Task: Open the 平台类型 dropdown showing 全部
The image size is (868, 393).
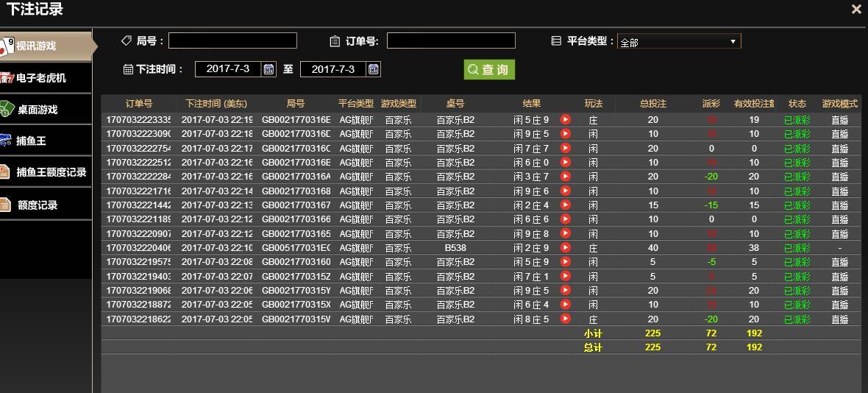Action: pos(679,41)
